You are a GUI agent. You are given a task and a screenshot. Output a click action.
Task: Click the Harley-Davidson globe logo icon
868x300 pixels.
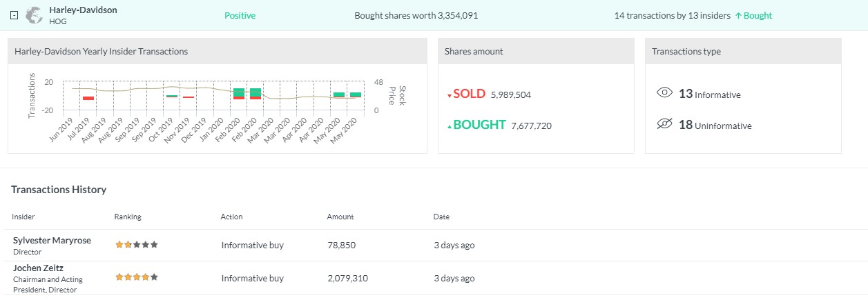click(x=34, y=15)
